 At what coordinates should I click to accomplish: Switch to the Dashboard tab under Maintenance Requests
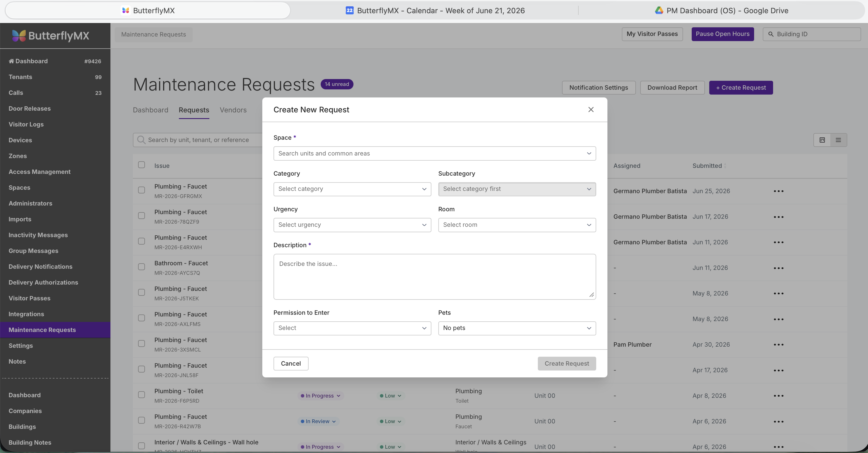(x=150, y=110)
